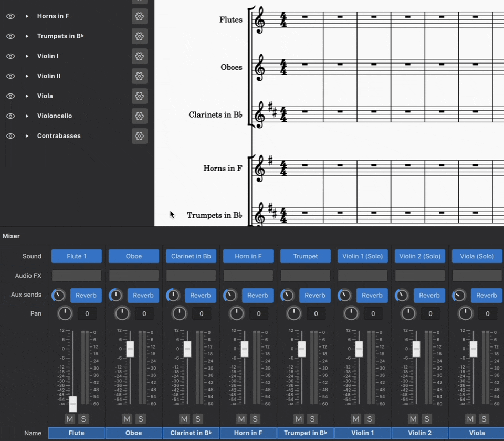Click the Mixer panel header
504x441 pixels.
(11, 236)
